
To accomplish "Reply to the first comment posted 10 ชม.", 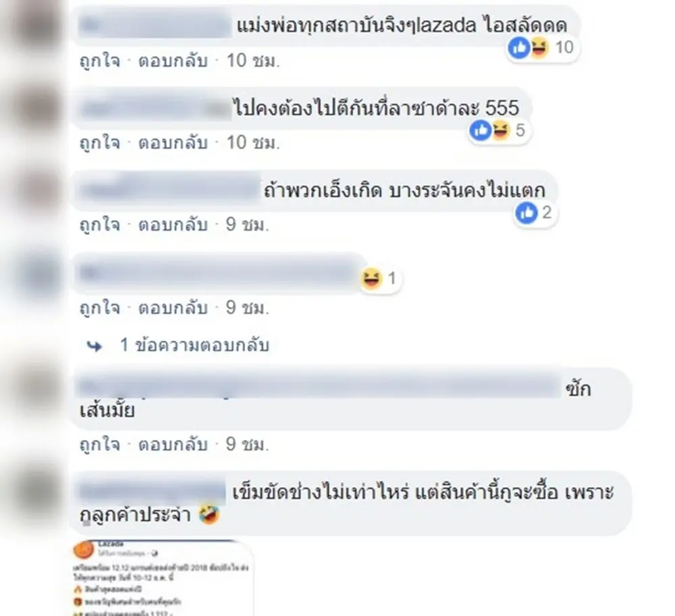I will click(173, 61).
